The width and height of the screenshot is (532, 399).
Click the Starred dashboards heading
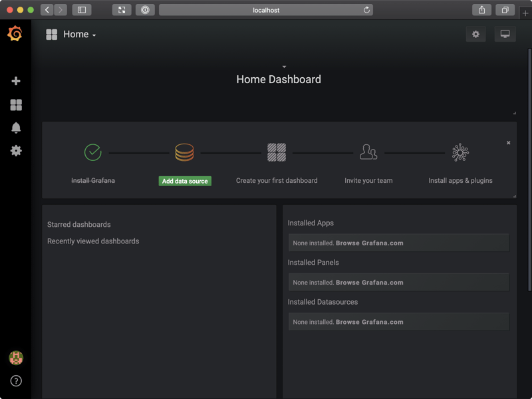[78, 224]
